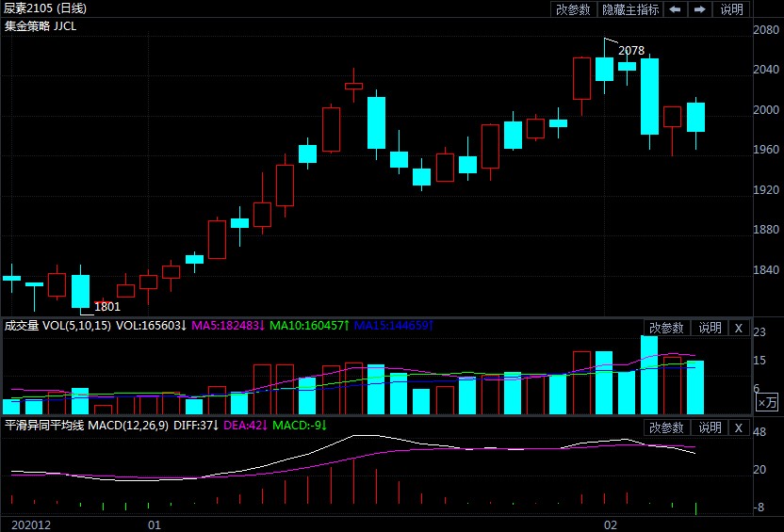The height and width of the screenshot is (532, 784).
Task: Click the VOL:165603 value
Action: point(152,326)
